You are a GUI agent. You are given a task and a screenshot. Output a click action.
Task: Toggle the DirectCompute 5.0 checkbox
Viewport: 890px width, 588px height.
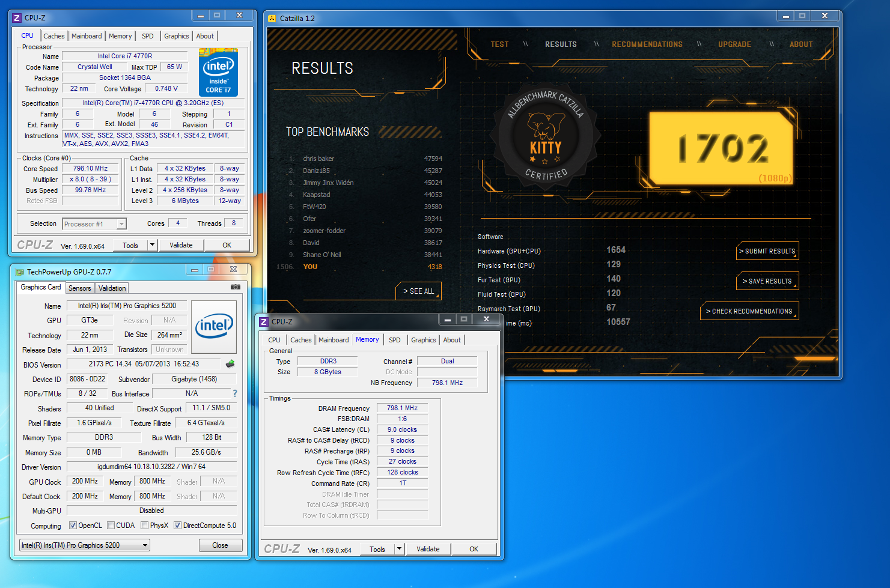point(177,526)
